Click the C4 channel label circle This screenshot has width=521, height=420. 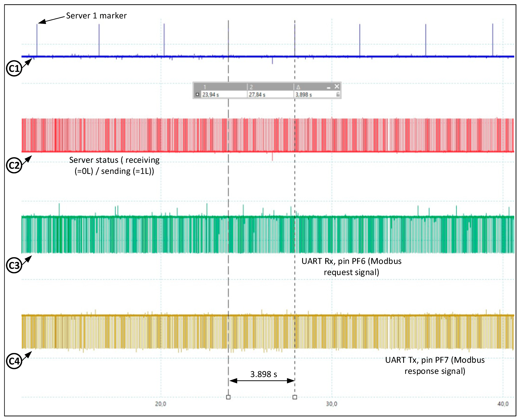[14, 361]
